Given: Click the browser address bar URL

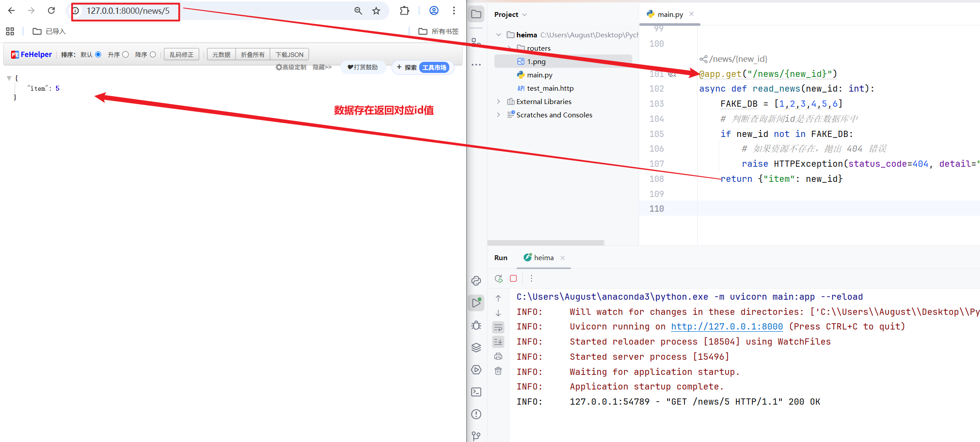Looking at the screenshot, I should tap(128, 11).
